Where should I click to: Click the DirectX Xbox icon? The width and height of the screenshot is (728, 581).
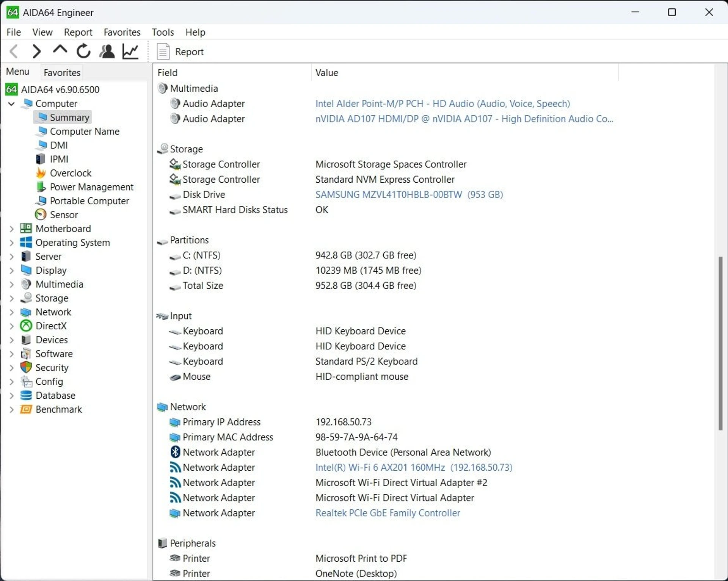click(x=26, y=326)
